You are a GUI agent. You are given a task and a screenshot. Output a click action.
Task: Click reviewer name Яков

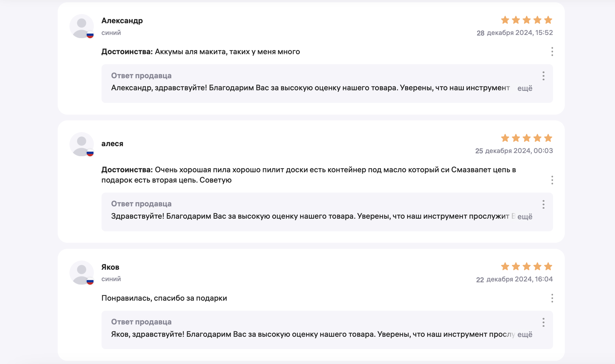tap(110, 267)
